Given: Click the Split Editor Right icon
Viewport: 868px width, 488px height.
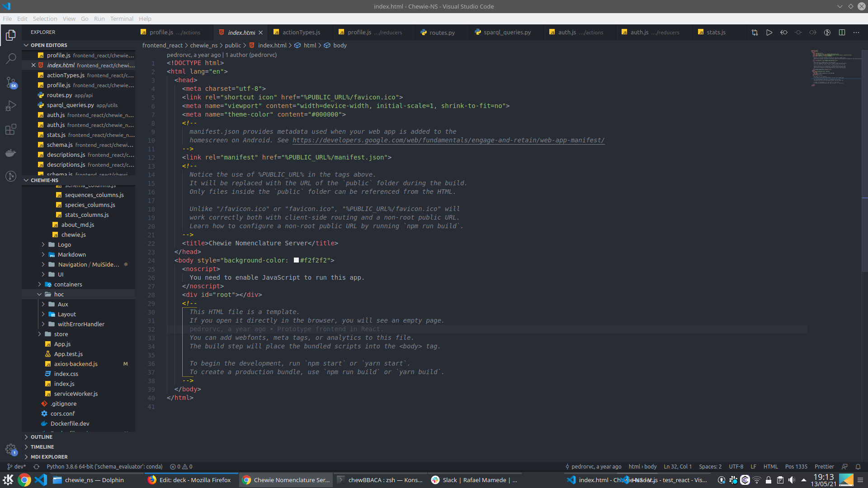Looking at the screenshot, I should coord(842,33).
